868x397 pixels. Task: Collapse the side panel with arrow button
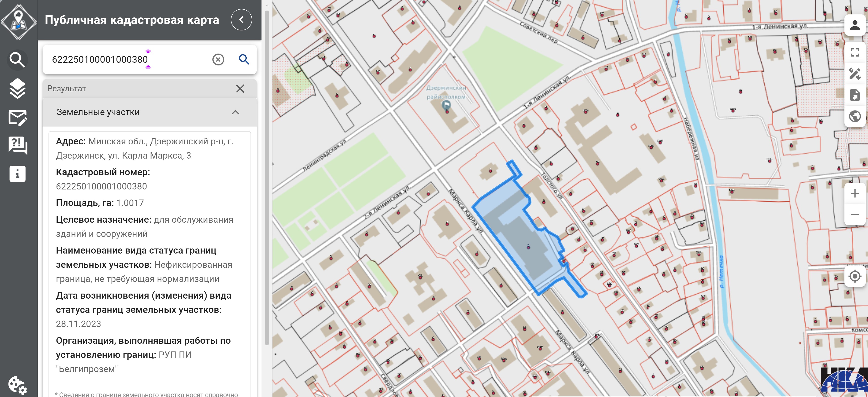(241, 20)
